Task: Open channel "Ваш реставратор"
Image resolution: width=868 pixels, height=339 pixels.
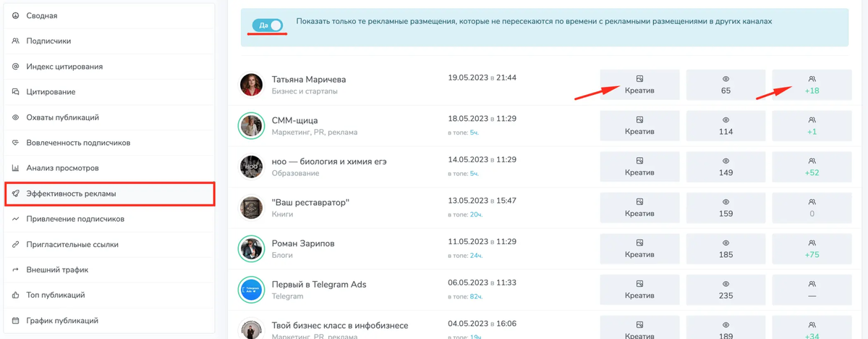Action: (x=310, y=202)
